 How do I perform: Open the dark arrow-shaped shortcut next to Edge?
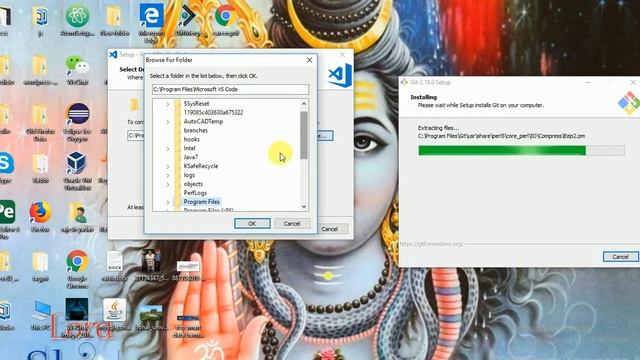(187, 16)
